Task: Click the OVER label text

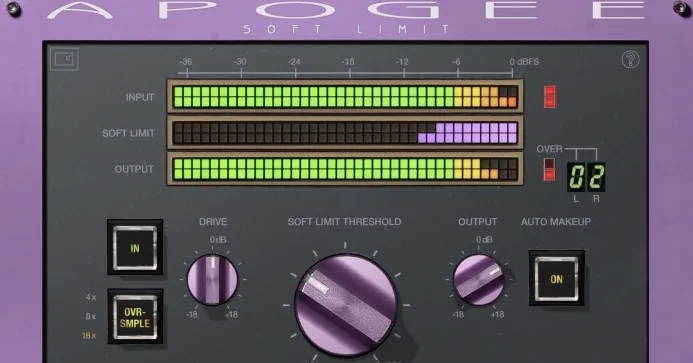Action: point(549,149)
